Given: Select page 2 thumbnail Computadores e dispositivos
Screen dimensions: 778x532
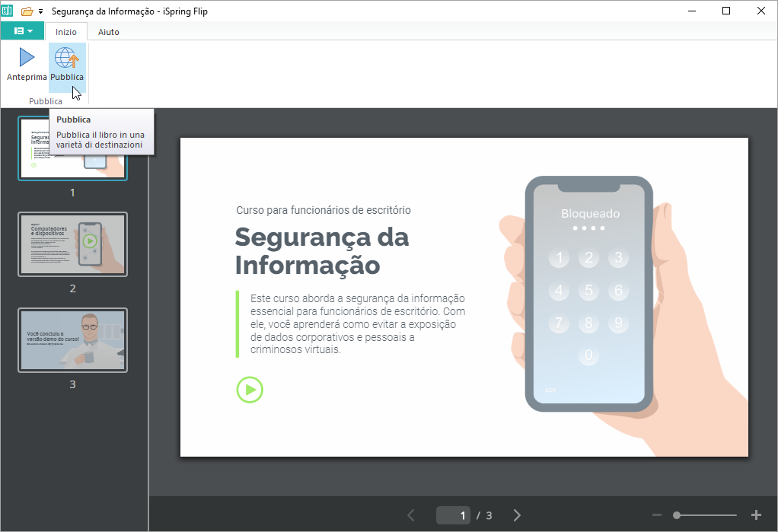Looking at the screenshot, I should click(72, 244).
